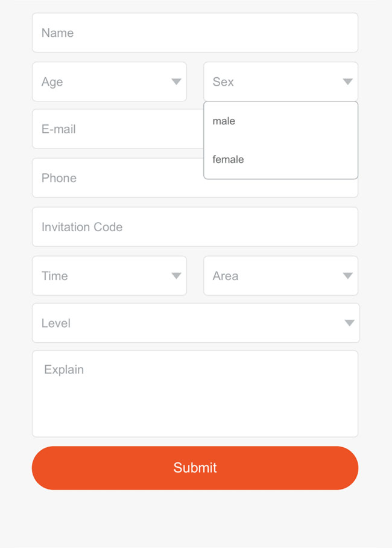
Task: Click the Invitation Code field
Action: pyautogui.click(x=195, y=227)
